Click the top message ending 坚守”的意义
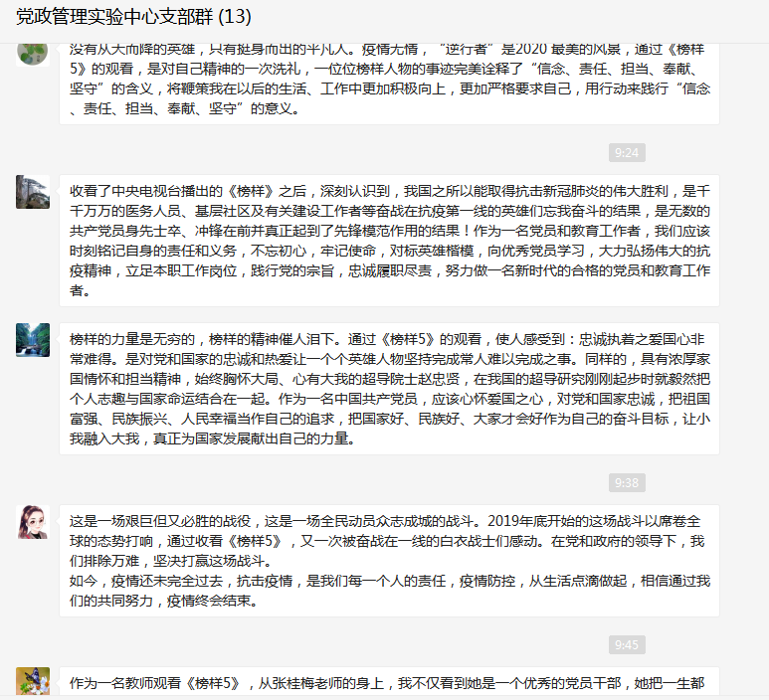769x700 pixels. pyautogui.click(x=389, y=84)
